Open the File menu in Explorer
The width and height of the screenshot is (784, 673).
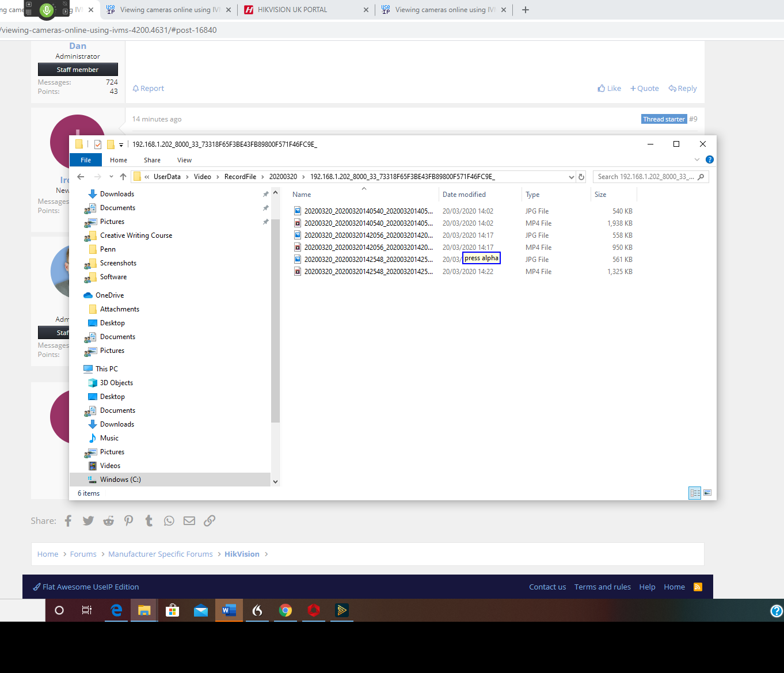(86, 160)
